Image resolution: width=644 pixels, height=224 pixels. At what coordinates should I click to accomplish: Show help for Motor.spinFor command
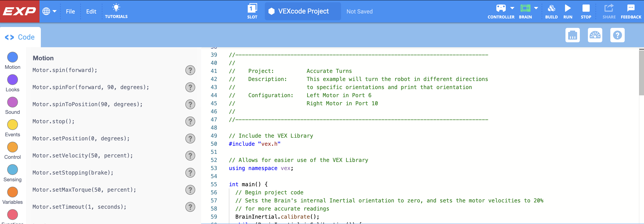pyautogui.click(x=190, y=87)
